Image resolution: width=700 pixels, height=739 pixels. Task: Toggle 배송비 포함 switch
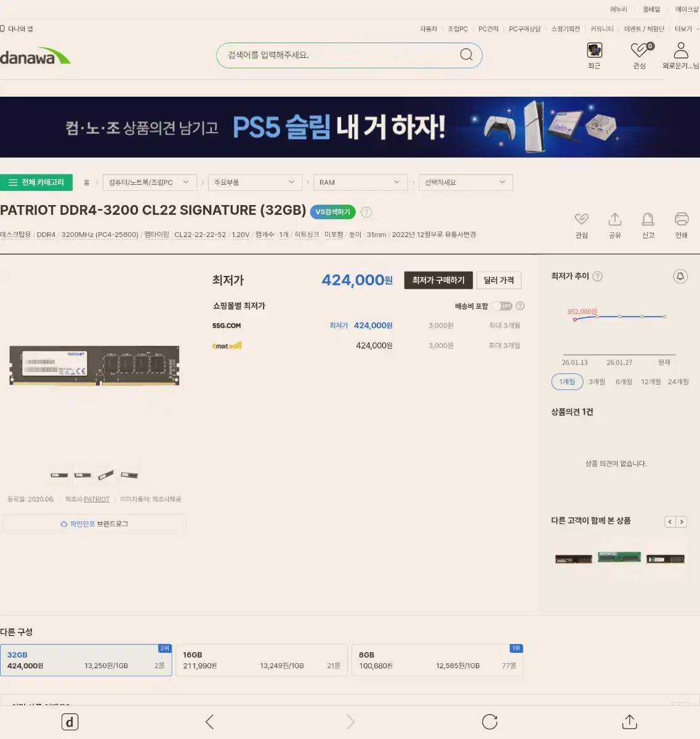pos(502,306)
